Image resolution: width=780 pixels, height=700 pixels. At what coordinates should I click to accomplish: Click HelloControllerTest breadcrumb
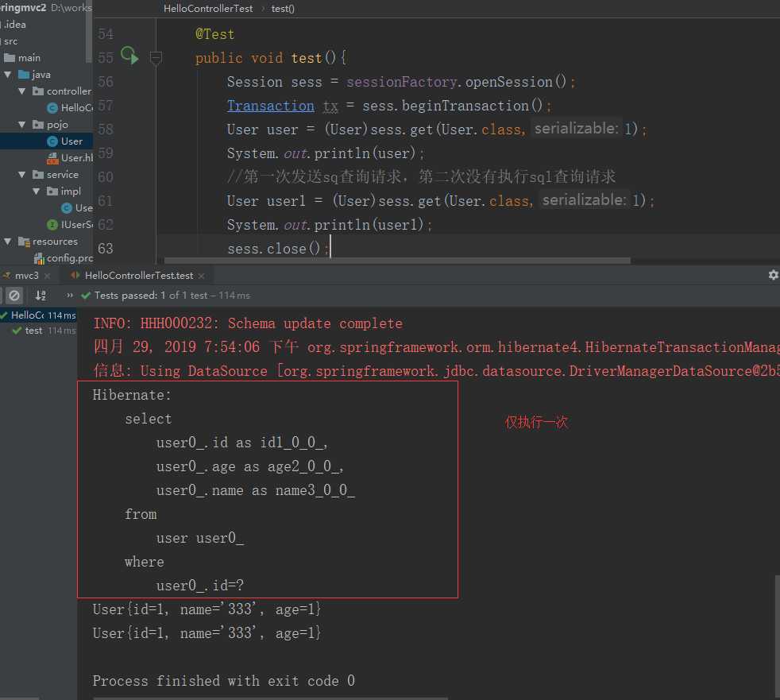coord(208,9)
